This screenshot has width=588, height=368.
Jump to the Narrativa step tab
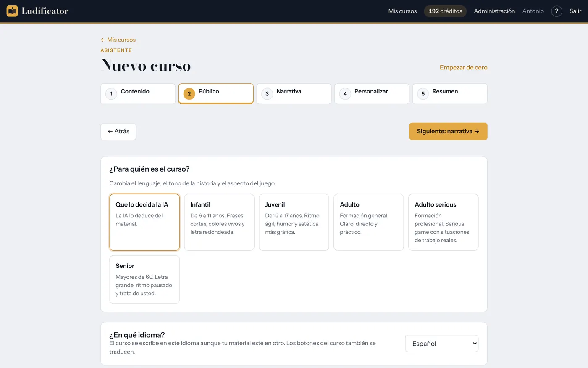point(294,94)
